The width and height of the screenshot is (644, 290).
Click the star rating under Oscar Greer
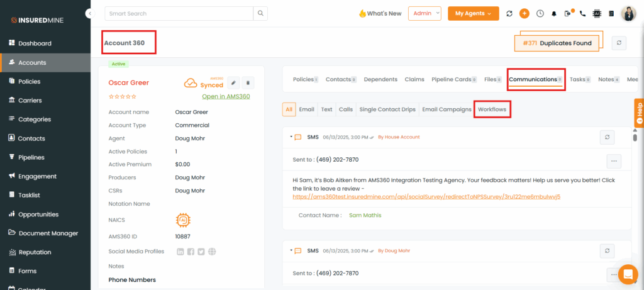(122, 96)
